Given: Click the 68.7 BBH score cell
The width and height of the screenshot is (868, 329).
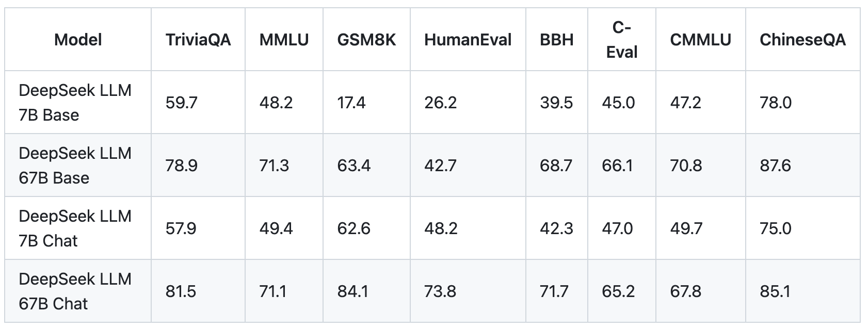Looking at the screenshot, I should coord(556,166).
